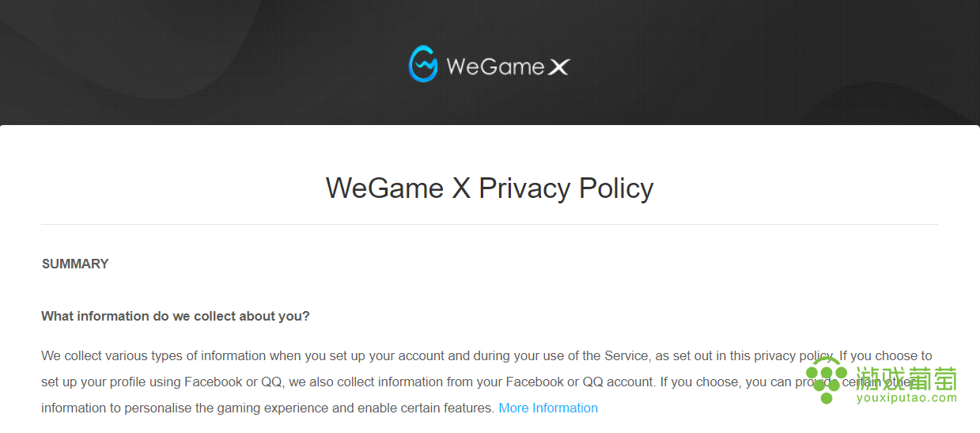Click the divider line under the title
The width and height of the screenshot is (980, 433).
pyautogui.click(x=490, y=225)
